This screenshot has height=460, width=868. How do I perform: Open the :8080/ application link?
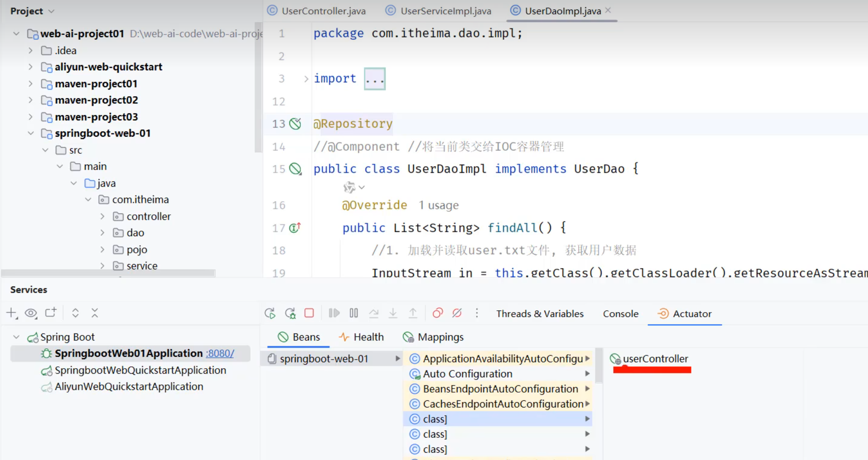click(220, 354)
